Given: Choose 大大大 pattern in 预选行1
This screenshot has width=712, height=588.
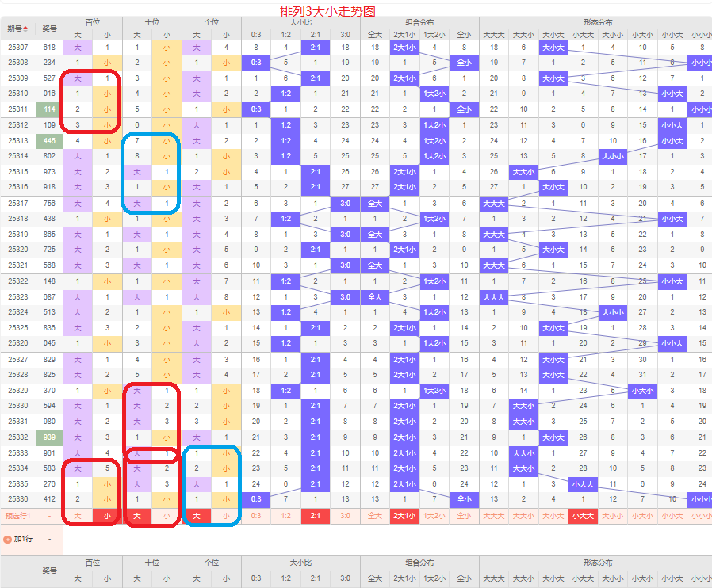Looking at the screenshot, I should click(494, 516).
